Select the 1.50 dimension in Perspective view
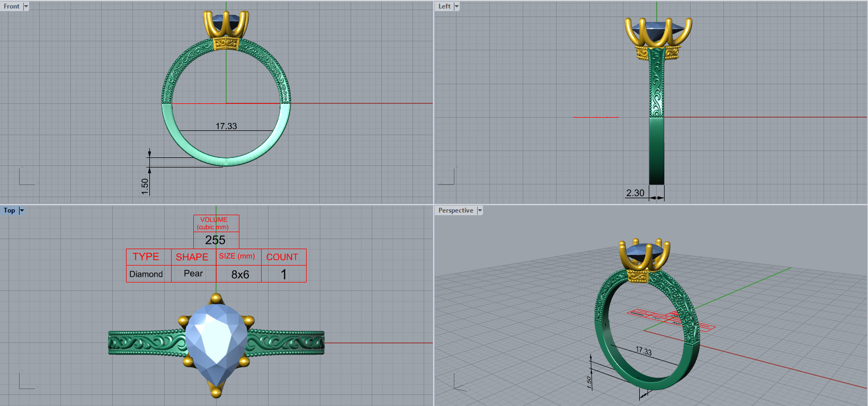Viewport: 868px width, 406px height. point(589,383)
